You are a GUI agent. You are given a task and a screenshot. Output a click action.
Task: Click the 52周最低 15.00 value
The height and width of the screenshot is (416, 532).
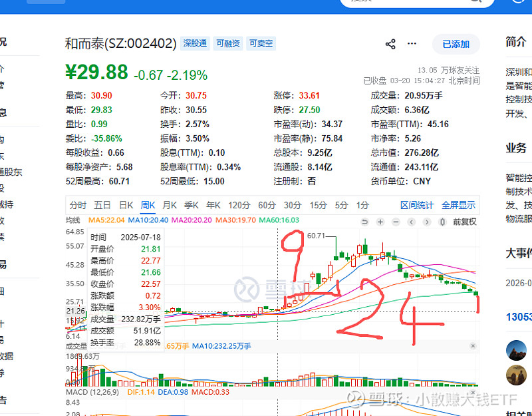[x=213, y=181]
